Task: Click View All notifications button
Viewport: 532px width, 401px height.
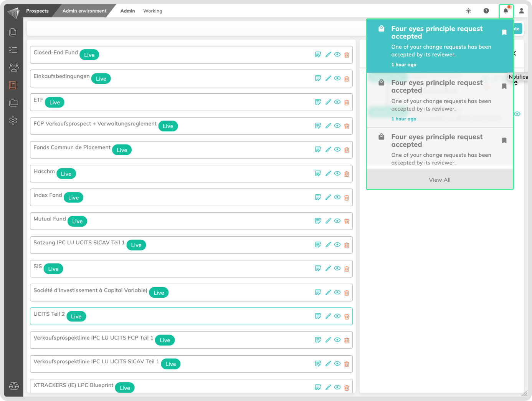Action: (439, 180)
